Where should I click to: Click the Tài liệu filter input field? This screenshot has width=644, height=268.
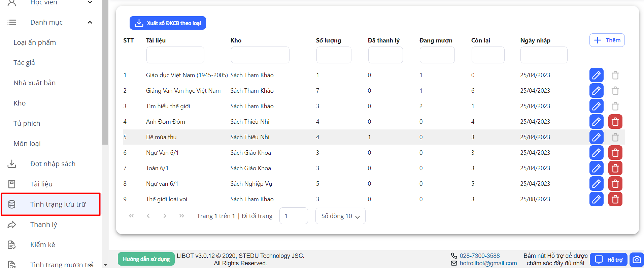(175, 55)
